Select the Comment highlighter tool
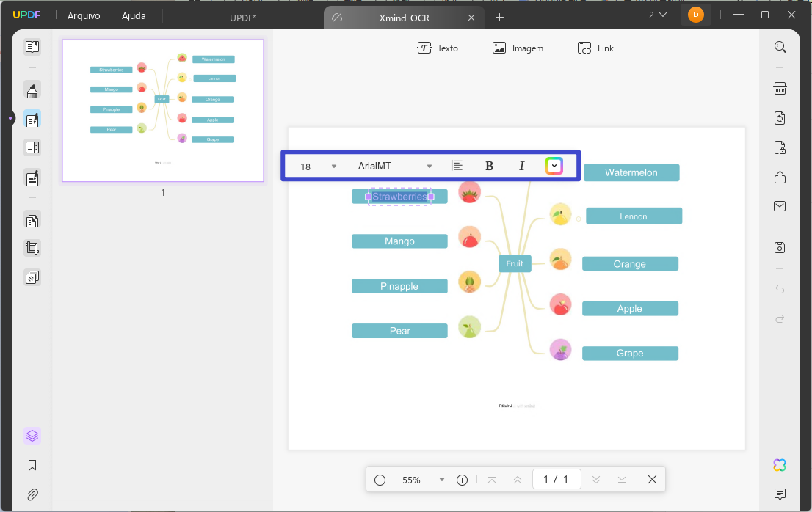Image resolution: width=812 pixels, height=512 pixels. (x=32, y=89)
